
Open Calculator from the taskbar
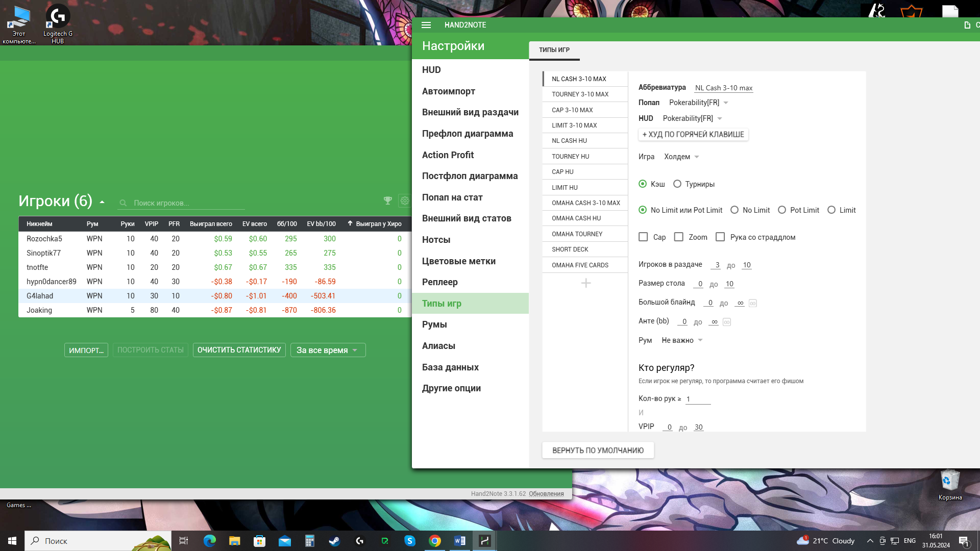(309, 541)
